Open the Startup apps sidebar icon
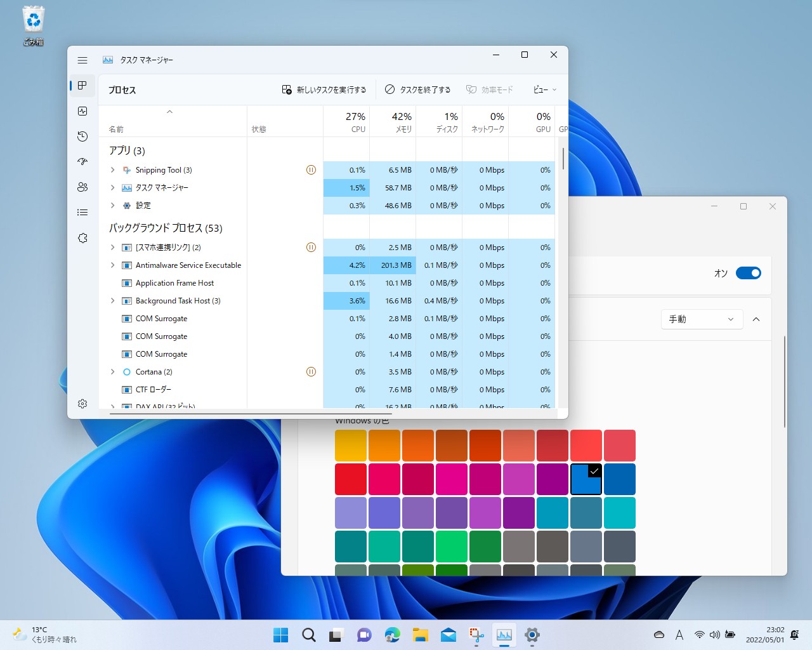 click(x=82, y=162)
